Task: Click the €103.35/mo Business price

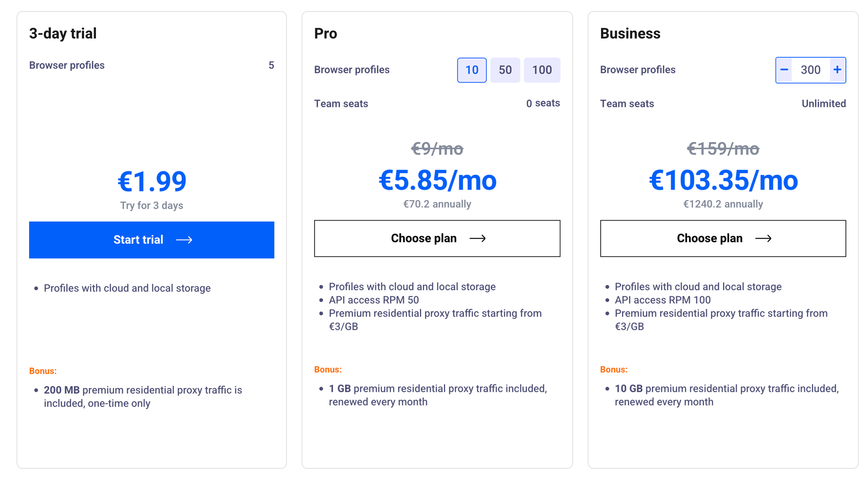Action: pos(723,180)
